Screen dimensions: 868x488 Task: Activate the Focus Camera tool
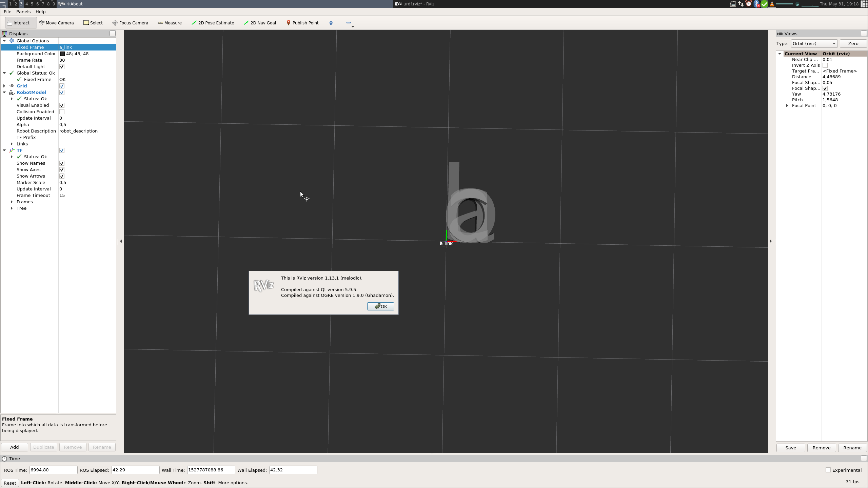pos(130,23)
